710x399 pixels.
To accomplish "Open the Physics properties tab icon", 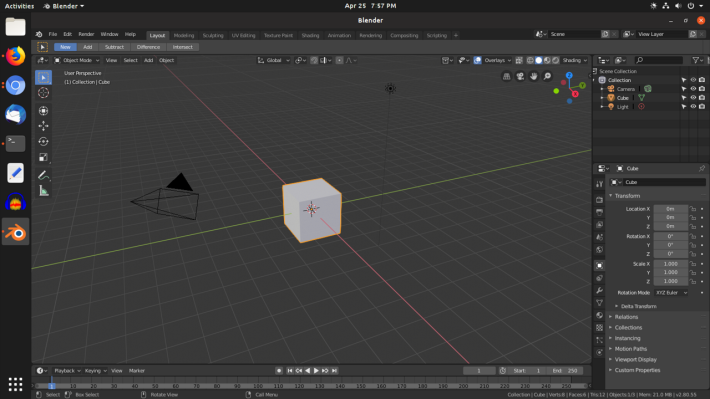I will 600,352.
